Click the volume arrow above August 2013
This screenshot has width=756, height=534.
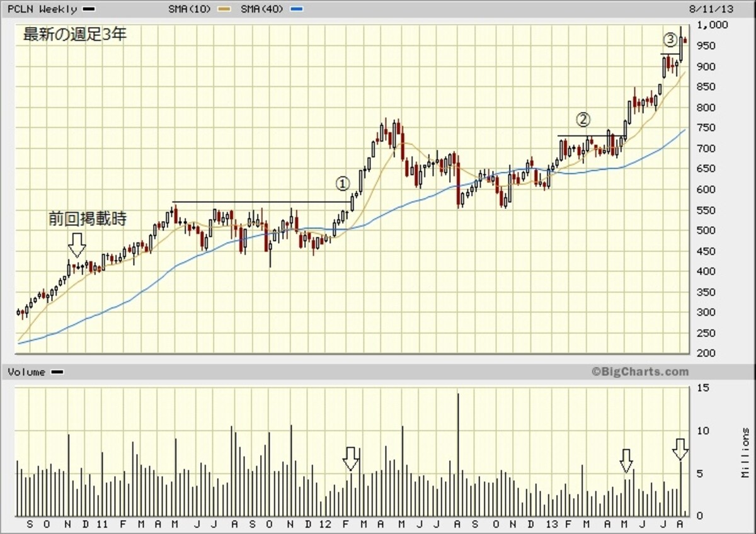point(680,450)
